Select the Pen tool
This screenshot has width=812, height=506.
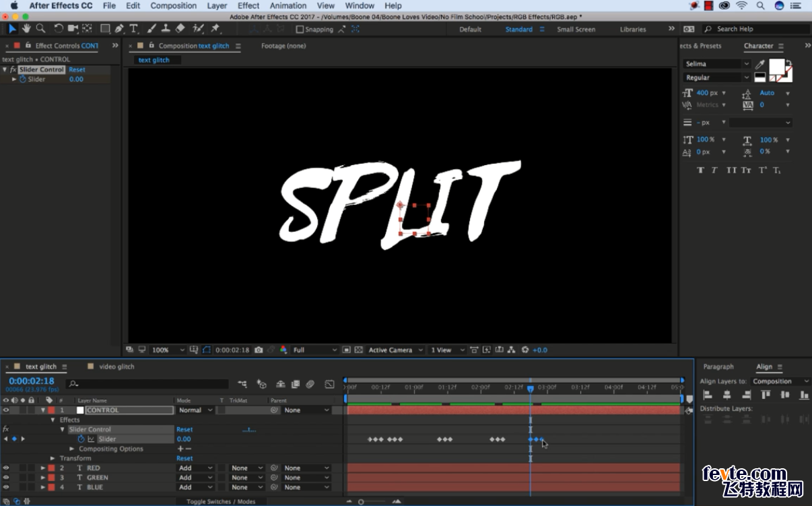[x=119, y=29]
